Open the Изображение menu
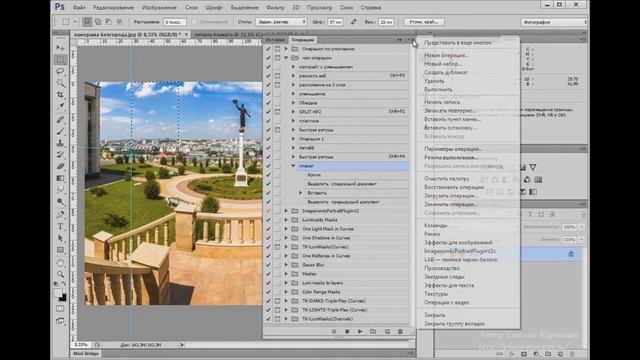640x360 pixels. click(x=159, y=7)
